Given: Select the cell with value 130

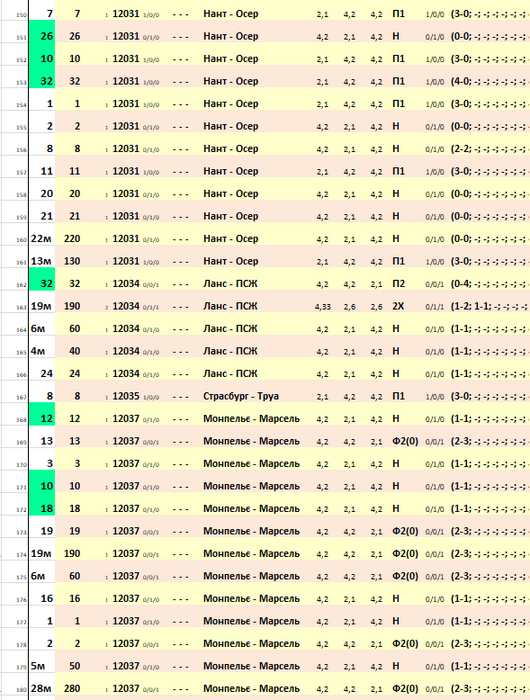Looking at the screenshot, I should tap(72, 261).
